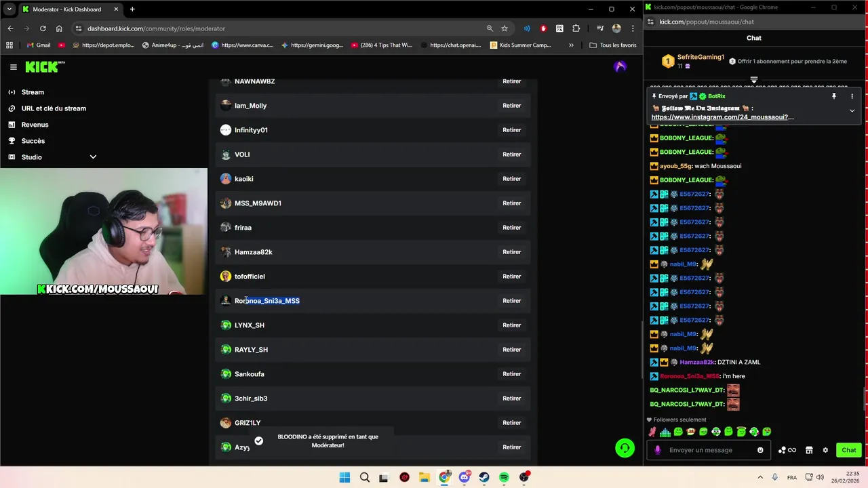Open Chrome tab search dropdown arrow
The width and height of the screenshot is (868, 488).
click(9, 9)
